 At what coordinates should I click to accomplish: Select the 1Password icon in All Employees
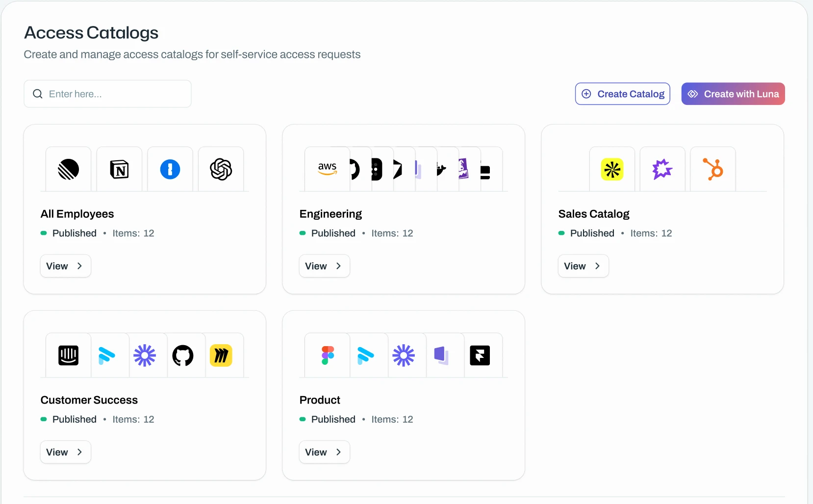tap(170, 170)
